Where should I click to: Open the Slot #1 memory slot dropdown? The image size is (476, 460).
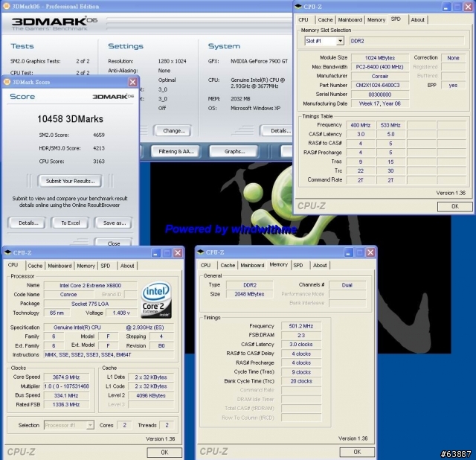pyautogui.click(x=341, y=41)
